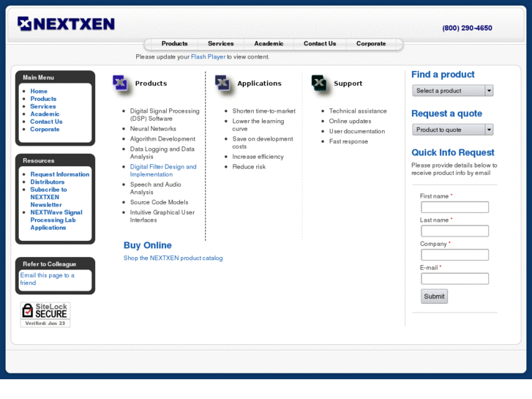Open the Corporate tab in top navigation
This screenshot has height=399, width=532.
pos(371,43)
